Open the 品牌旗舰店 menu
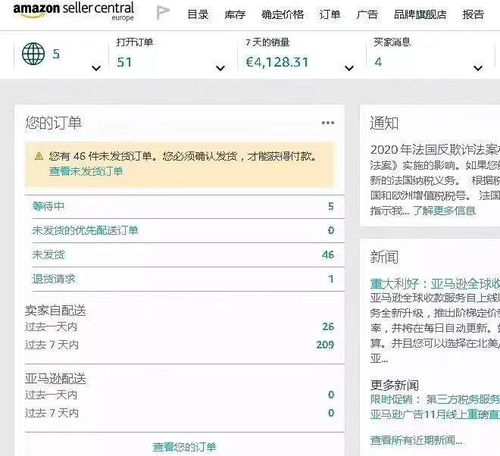Viewport: 500px width, 456px height. click(420, 14)
